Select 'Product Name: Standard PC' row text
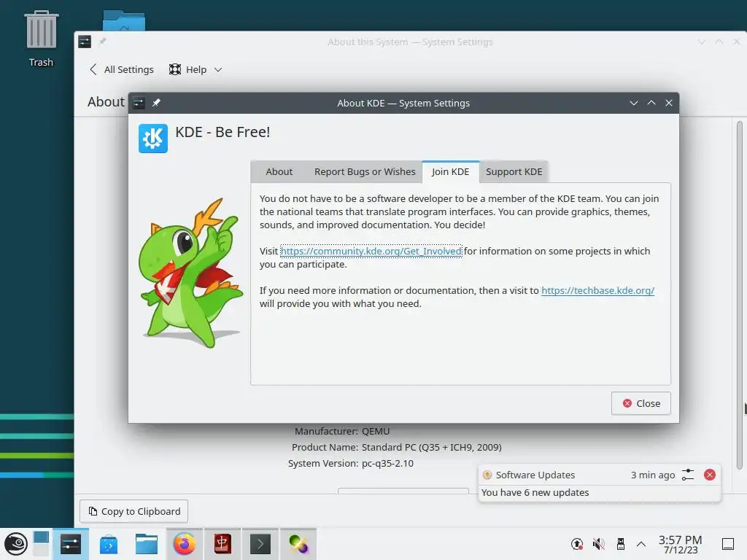 point(396,447)
